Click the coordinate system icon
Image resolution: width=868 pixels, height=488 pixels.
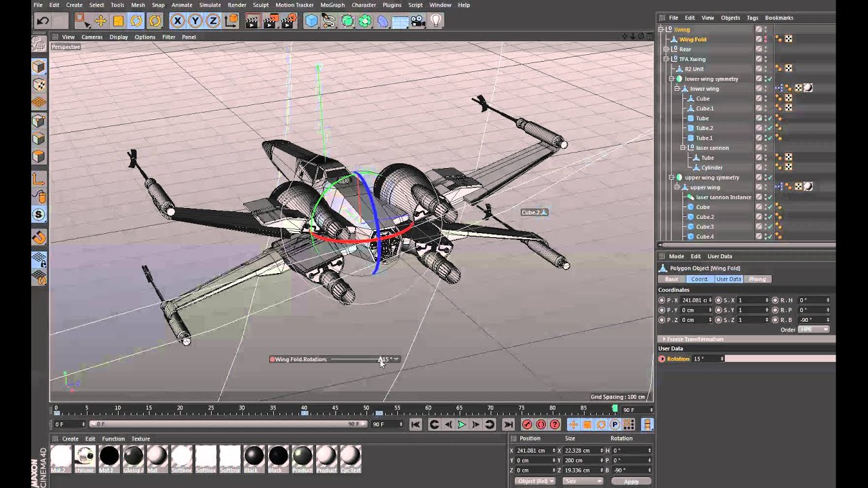(x=231, y=21)
